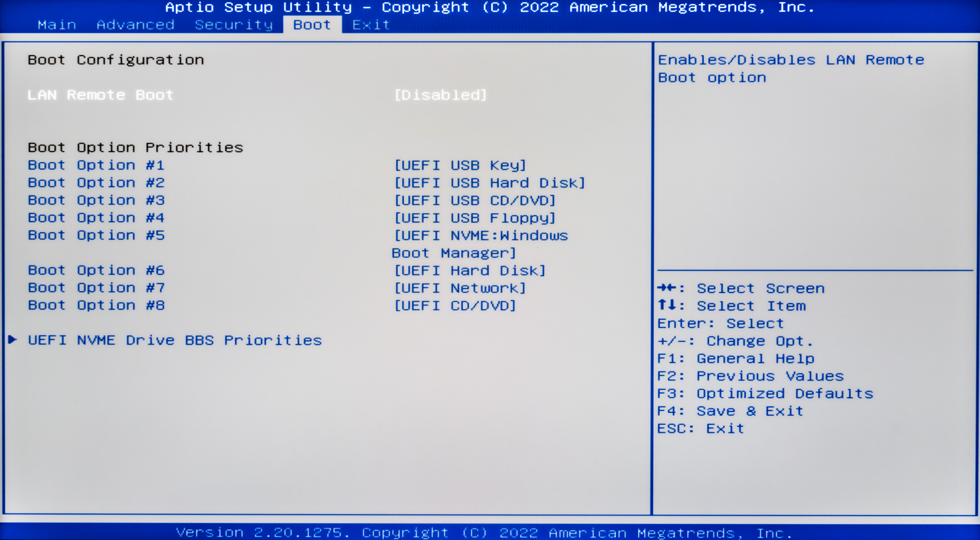Click the Boot Option #1 label
The image size is (980, 540).
(x=96, y=165)
